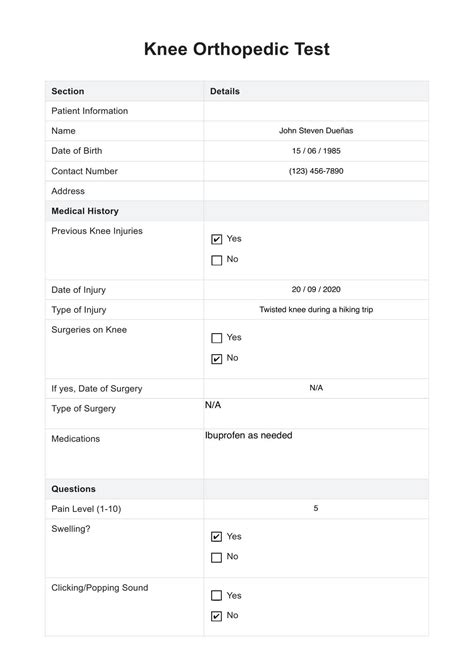The width and height of the screenshot is (474, 656).
Task: Select the Pain Level value field
Action: click(316, 509)
